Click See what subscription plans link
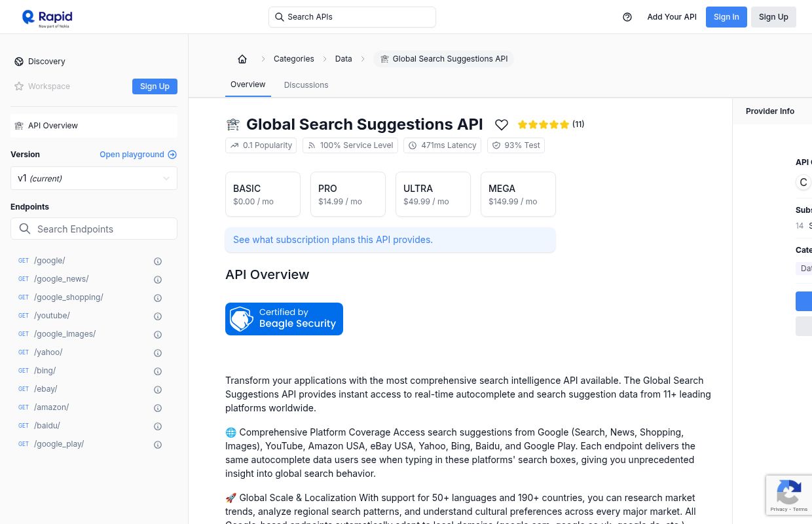812x524 pixels. pyautogui.click(x=333, y=240)
